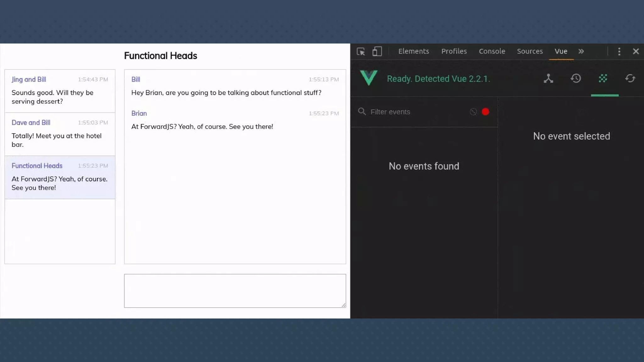
Task: Click the Vue devtools refresh icon
Action: click(630, 79)
